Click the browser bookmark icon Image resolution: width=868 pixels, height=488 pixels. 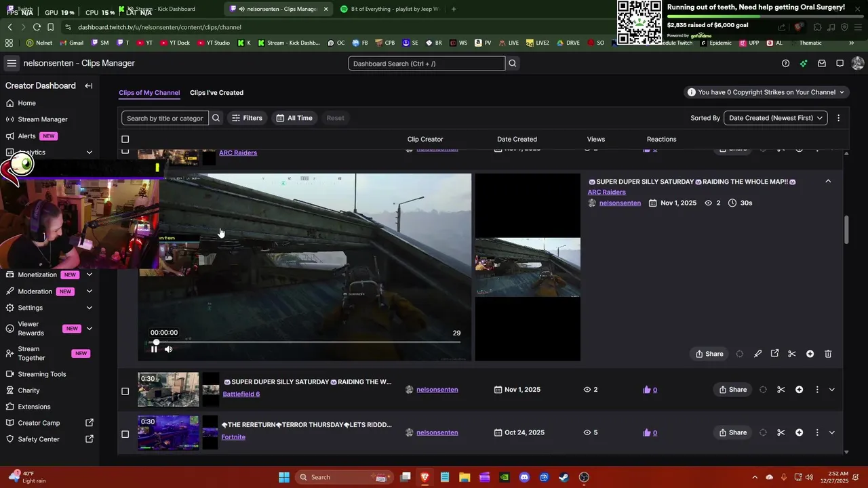(x=51, y=27)
